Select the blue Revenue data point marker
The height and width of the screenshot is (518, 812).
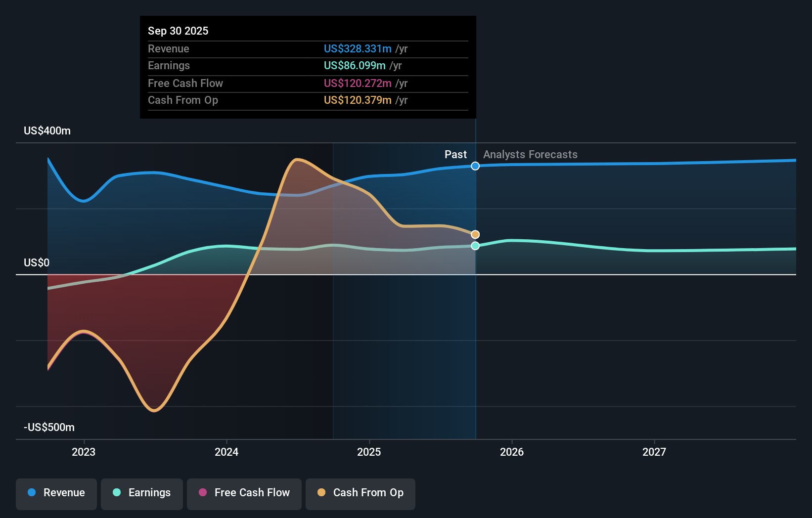475,166
